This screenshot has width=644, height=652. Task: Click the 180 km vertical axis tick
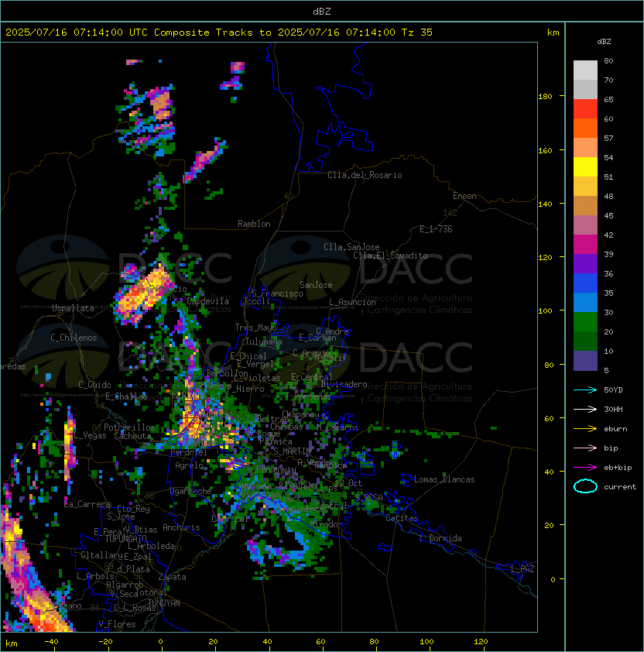[x=545, y=97]
